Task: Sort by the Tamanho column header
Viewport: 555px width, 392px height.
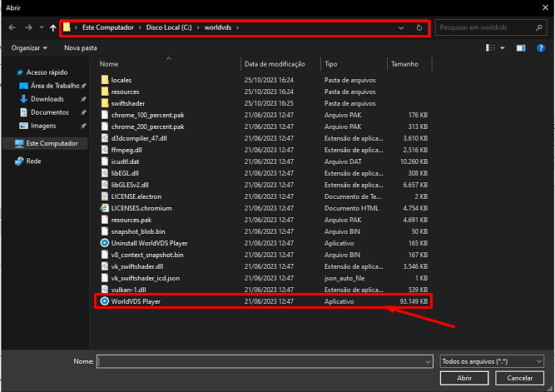Action: [404, 64]
